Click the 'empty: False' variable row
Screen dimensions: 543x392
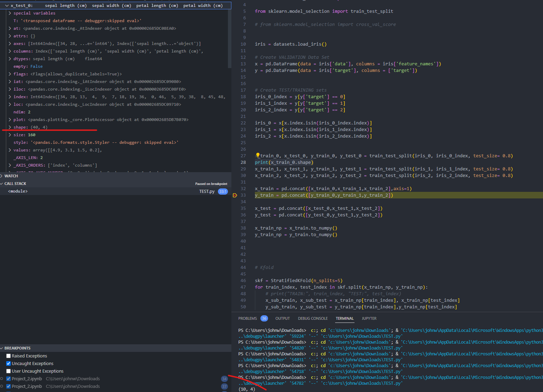point(116,66)
